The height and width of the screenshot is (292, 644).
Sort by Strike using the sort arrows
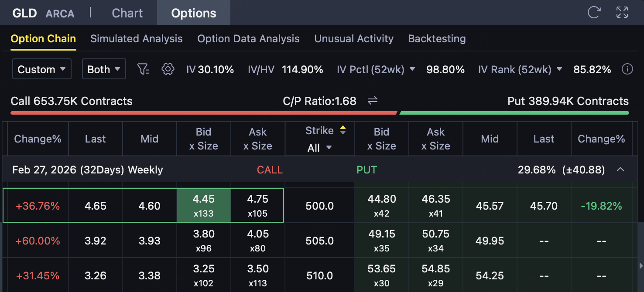343,130
